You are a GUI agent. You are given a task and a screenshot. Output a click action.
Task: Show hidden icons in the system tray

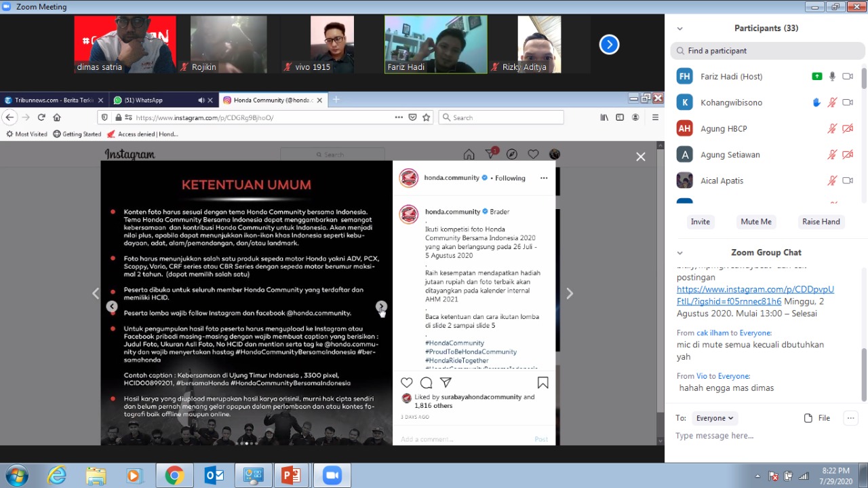(758, 476)
